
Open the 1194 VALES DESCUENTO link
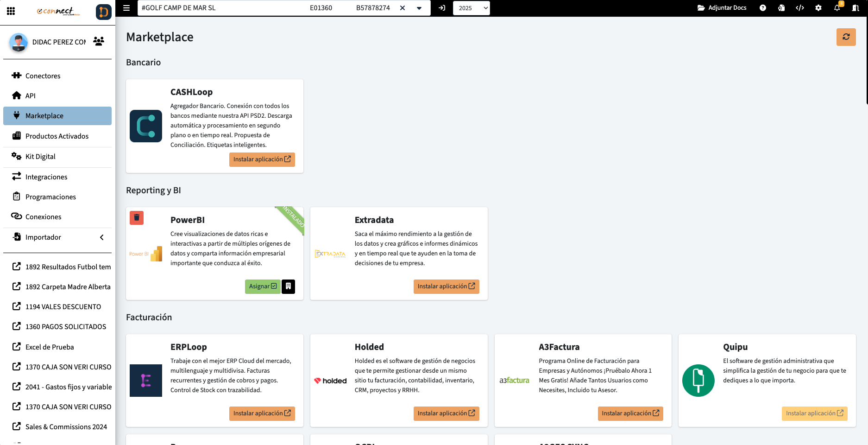(63, 307)
